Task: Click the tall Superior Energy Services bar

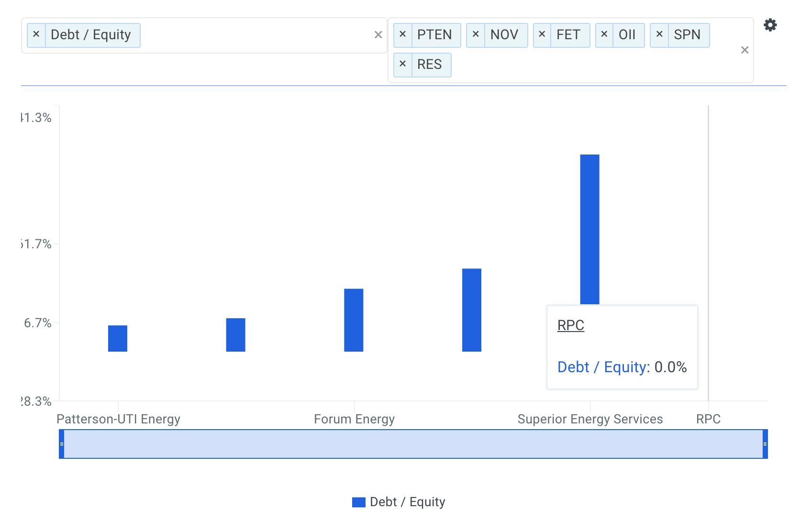Action: click(x=589, y=229)
